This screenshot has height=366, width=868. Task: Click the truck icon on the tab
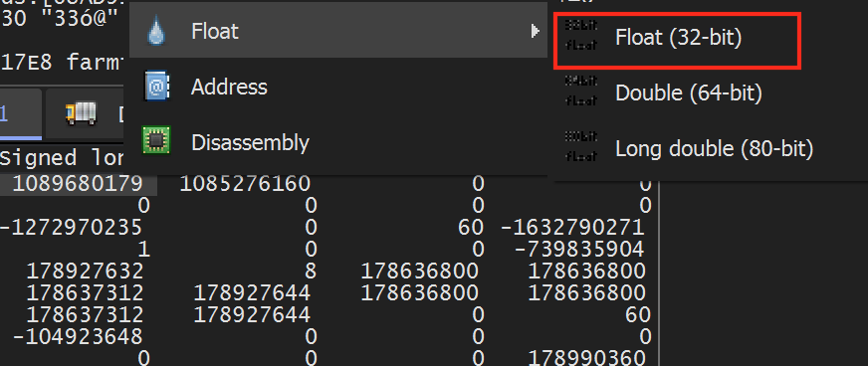pyautogui.click(x=81, y=113)
